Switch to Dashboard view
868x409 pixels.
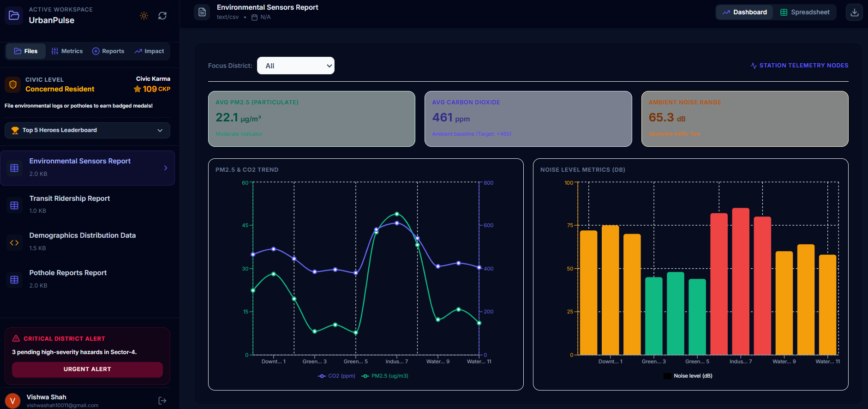[x=744, y=12]
